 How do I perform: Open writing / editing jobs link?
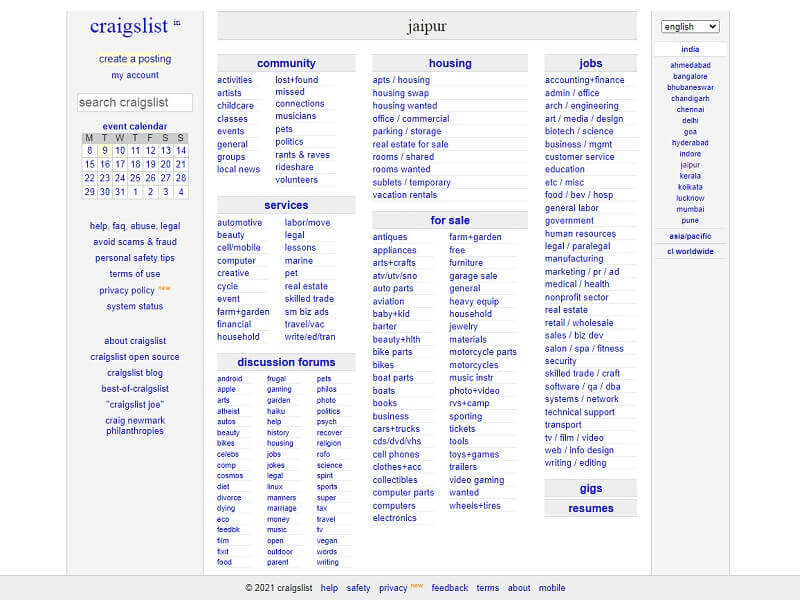point(575,463)
